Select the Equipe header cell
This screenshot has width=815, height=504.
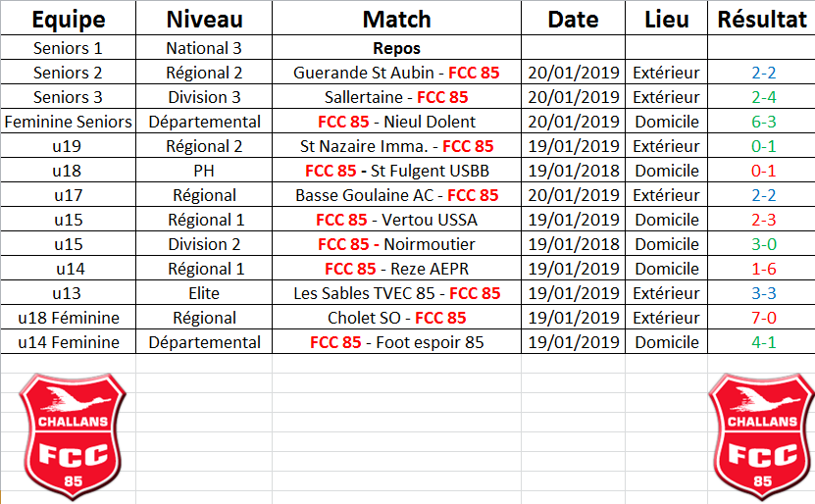68,19
